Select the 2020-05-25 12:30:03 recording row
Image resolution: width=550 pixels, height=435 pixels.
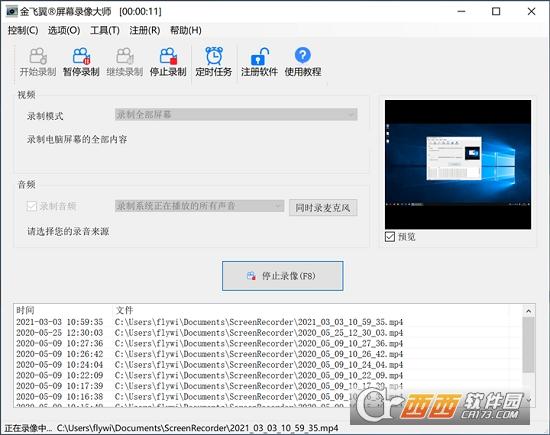[268, 333]
